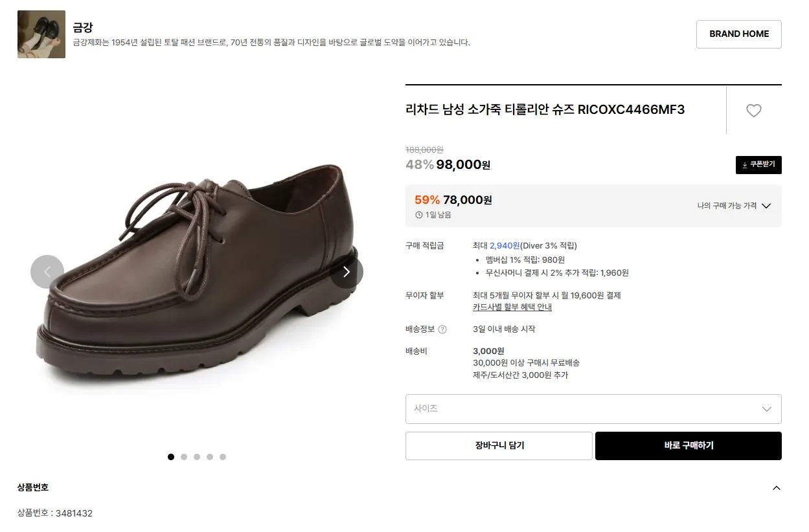Click the 쿠폰받기 coupon download button
This screenshot has height=532, width=809.
[758, 165]
